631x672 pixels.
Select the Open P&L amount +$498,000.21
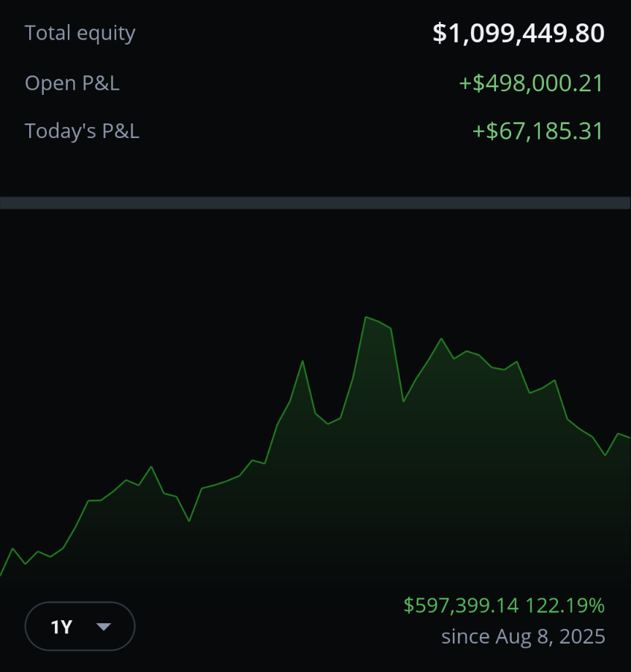(531, 83)
